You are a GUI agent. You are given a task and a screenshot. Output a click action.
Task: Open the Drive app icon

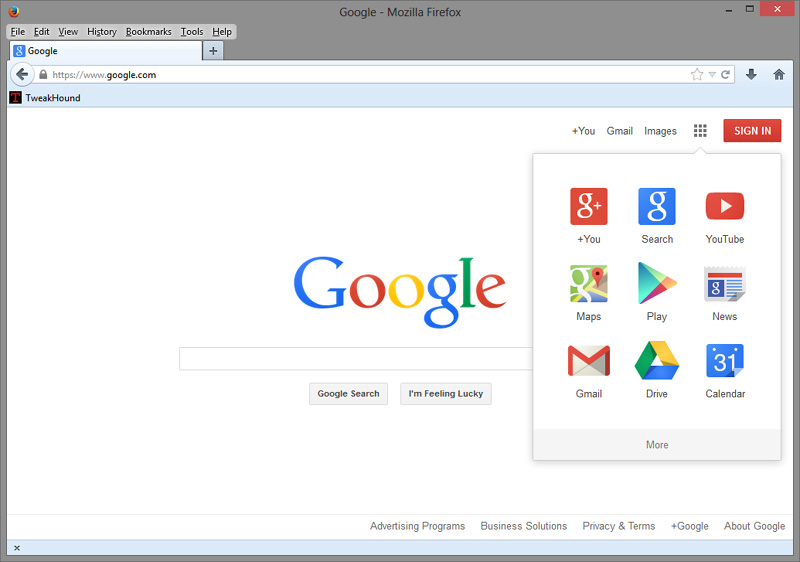pyautogui.click(x=657, y=361)
